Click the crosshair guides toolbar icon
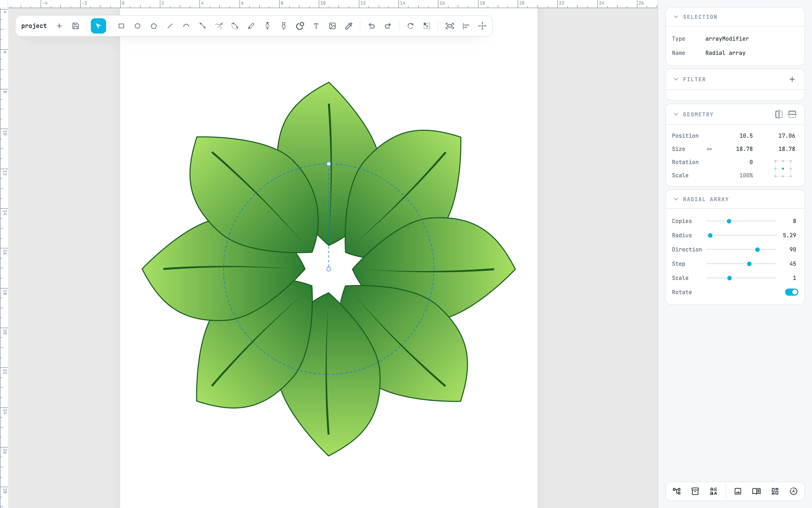This screenshot has width=812, height=508. click(x=482, y=26)
